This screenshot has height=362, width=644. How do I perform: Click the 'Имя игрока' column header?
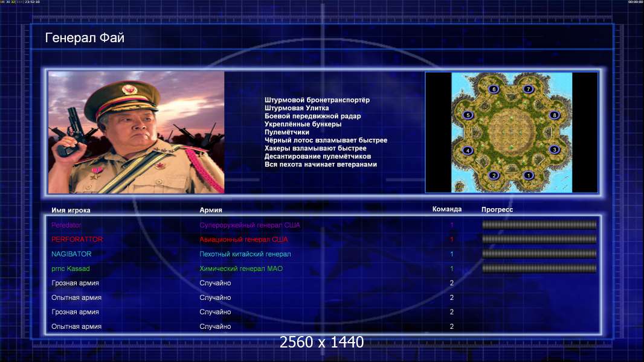point(71,210)
